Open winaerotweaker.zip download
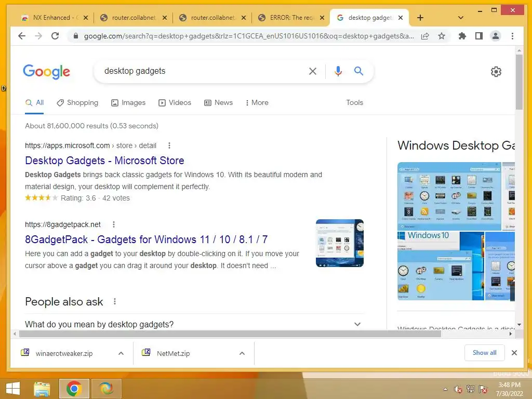The image size is (532, 399). pos(64,353)
